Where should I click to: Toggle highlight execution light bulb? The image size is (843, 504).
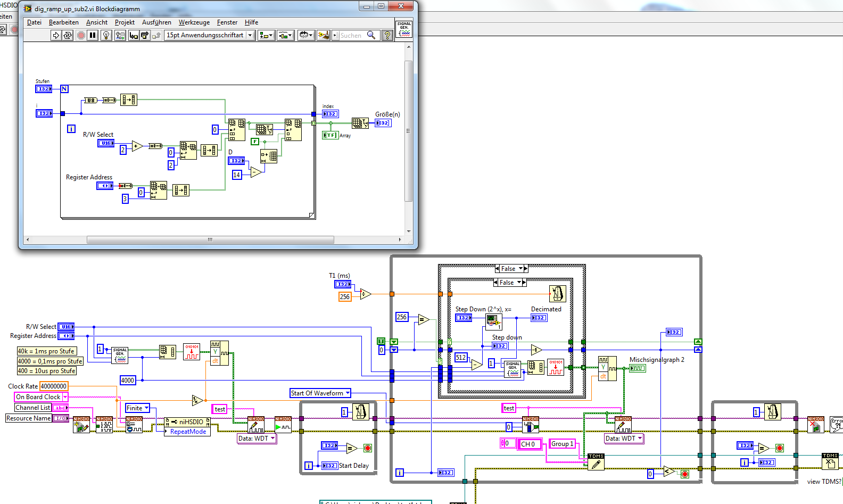(106, 35)
